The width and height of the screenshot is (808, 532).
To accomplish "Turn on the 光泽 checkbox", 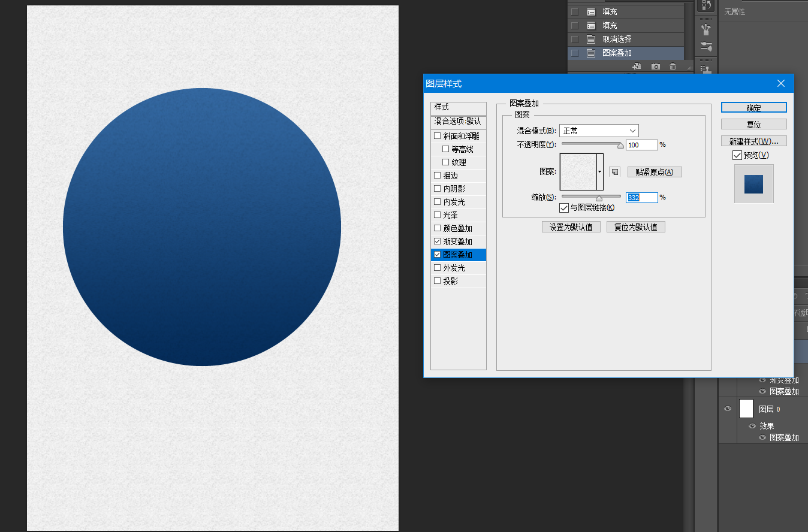I will (x=437, y=215).
